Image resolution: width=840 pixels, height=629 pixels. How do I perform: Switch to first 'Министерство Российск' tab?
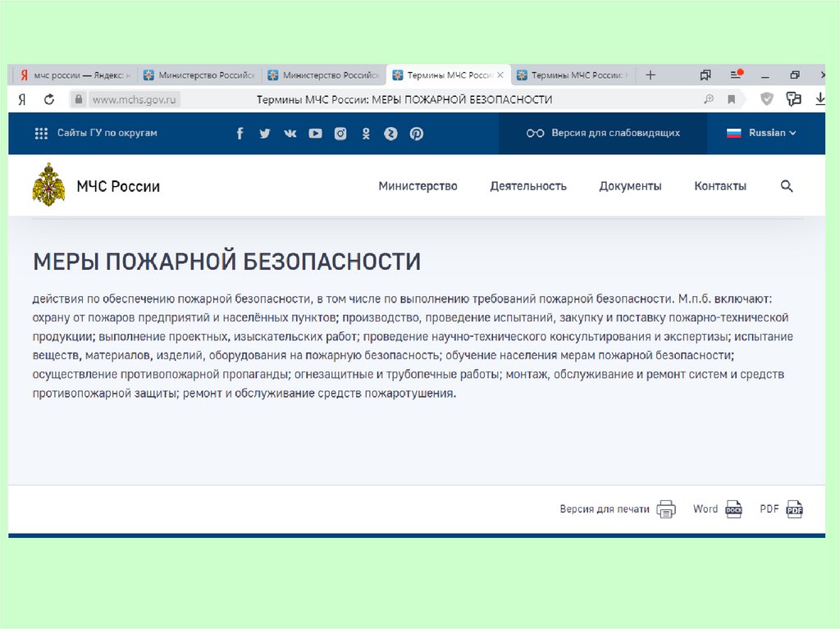click(x=199, y=75)
